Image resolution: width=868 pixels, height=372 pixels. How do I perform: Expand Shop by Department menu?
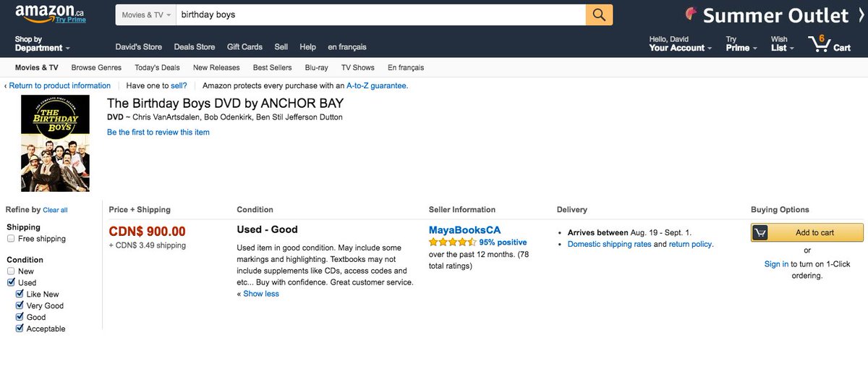[x=42, y=43]
